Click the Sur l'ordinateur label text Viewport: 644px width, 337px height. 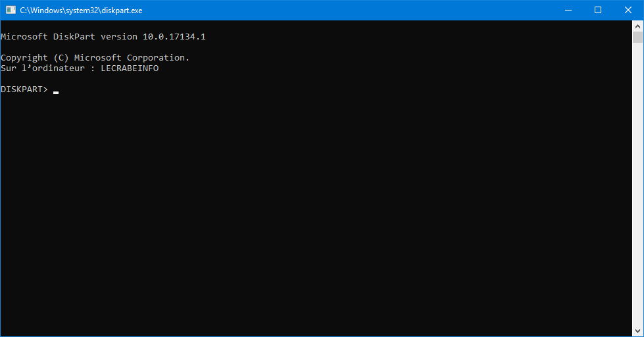(x=43, y=68)
